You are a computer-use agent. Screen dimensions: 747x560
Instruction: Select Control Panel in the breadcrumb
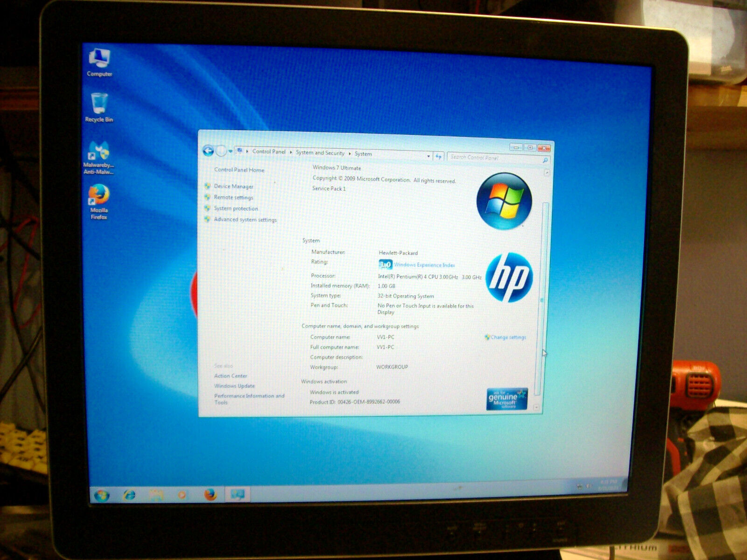pos(269,152)
